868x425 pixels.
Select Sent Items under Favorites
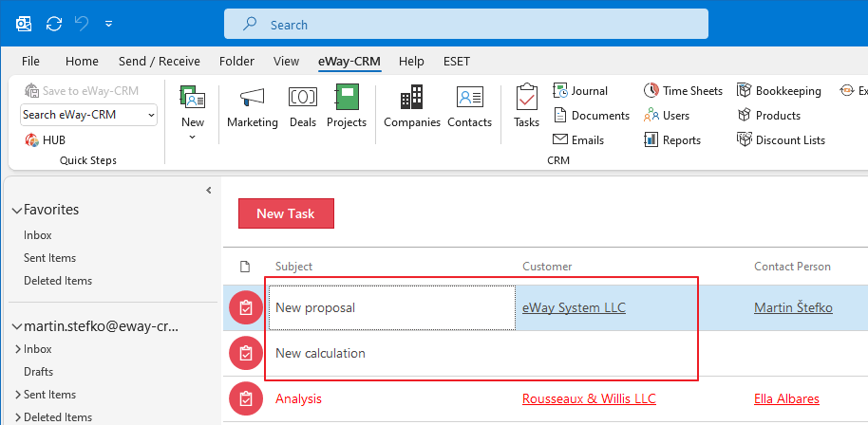click(x=49, y=257)
